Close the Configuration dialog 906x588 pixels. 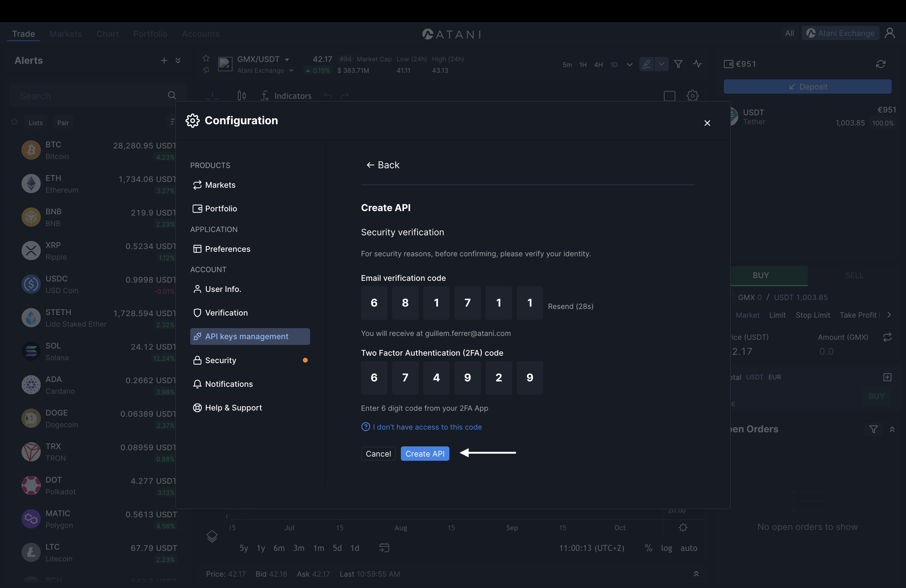point(707,123)
